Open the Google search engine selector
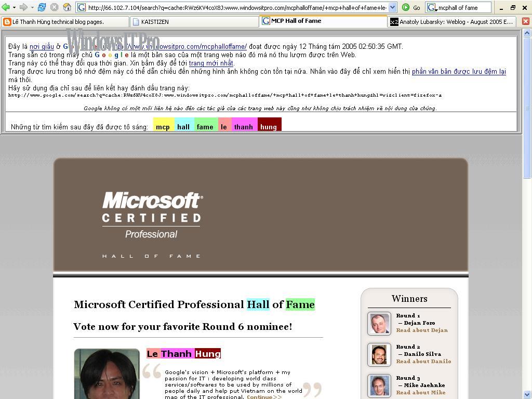 coord(432,7)
